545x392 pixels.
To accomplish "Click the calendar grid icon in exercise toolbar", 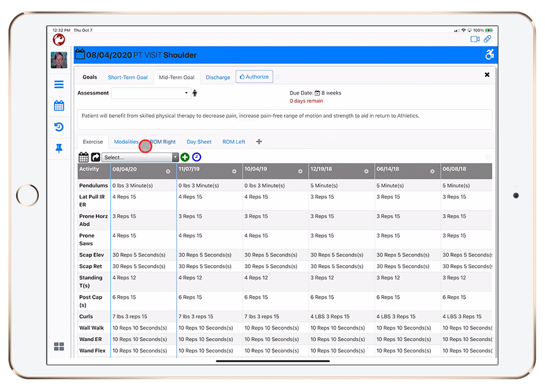I will click(x=84, y=157).
